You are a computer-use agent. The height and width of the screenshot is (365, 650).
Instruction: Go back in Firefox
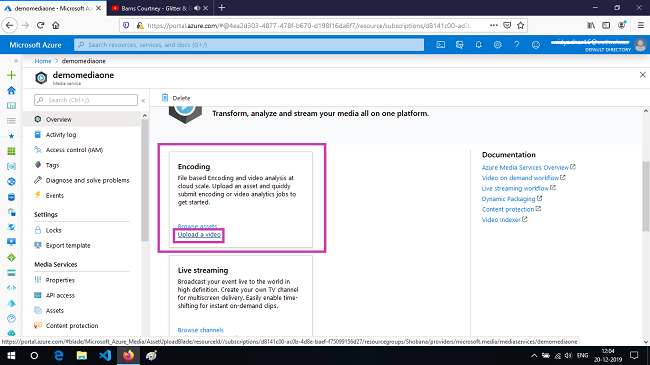coord(10,25)
